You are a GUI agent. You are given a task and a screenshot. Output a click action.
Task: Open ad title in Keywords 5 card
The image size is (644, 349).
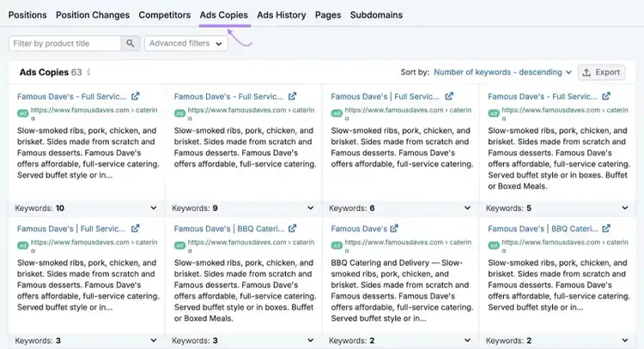pos(543,96)
